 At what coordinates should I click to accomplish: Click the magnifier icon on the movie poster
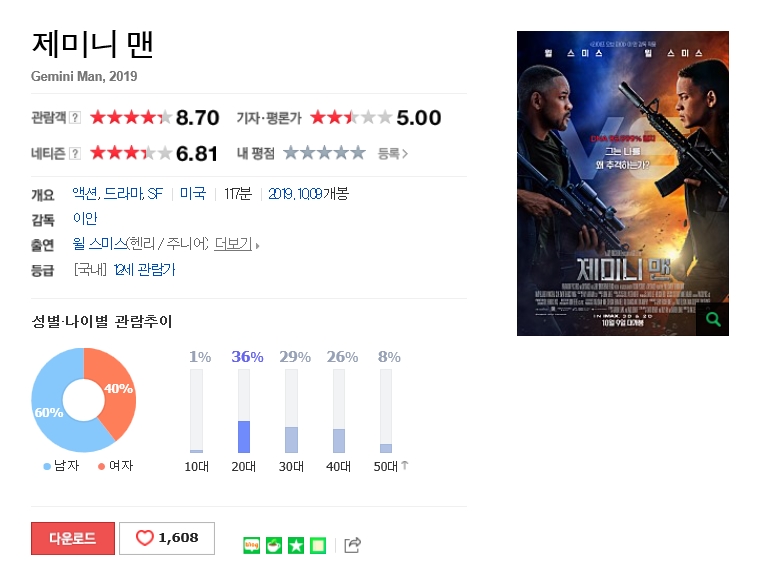tap(712, 319)
